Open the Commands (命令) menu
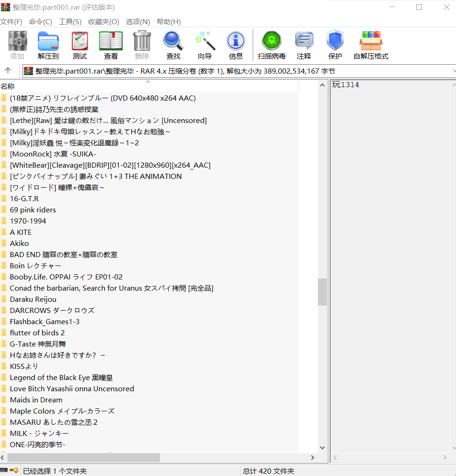456x476 pixels. [41, 22]
